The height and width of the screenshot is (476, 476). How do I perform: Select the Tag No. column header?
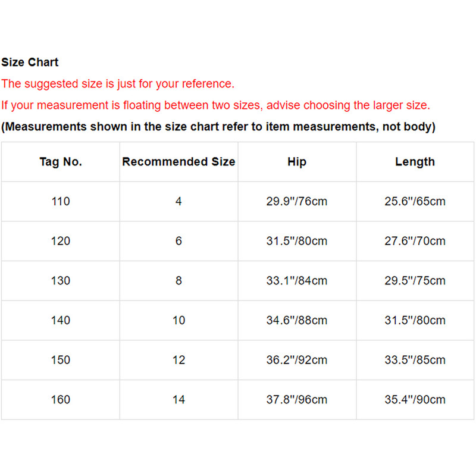click(x=61, y=162)
